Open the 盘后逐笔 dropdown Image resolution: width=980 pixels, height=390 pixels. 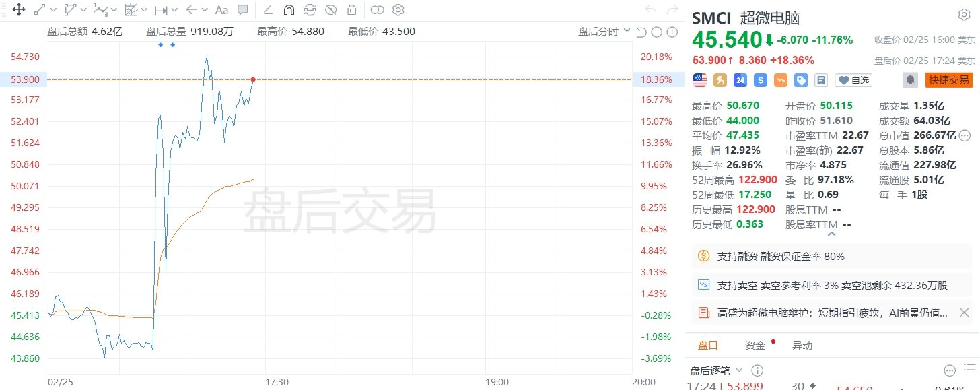[x=716, y=370]
